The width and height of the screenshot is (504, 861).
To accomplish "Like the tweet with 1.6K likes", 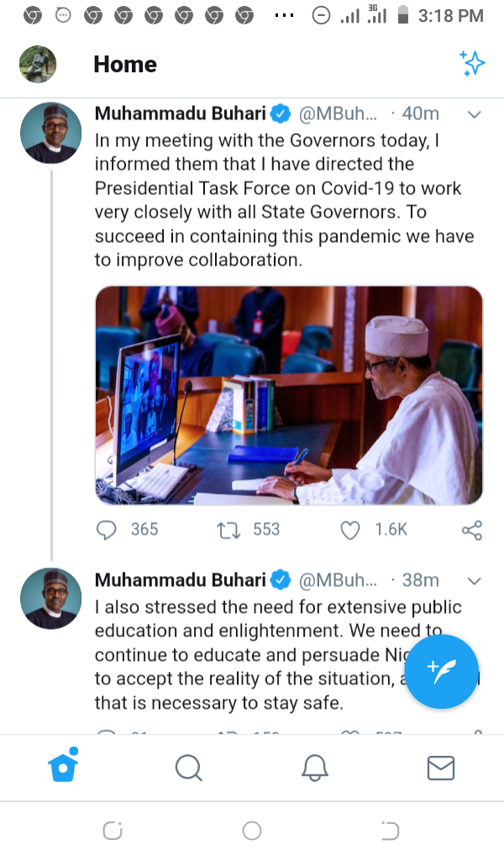I will point(349,530).
